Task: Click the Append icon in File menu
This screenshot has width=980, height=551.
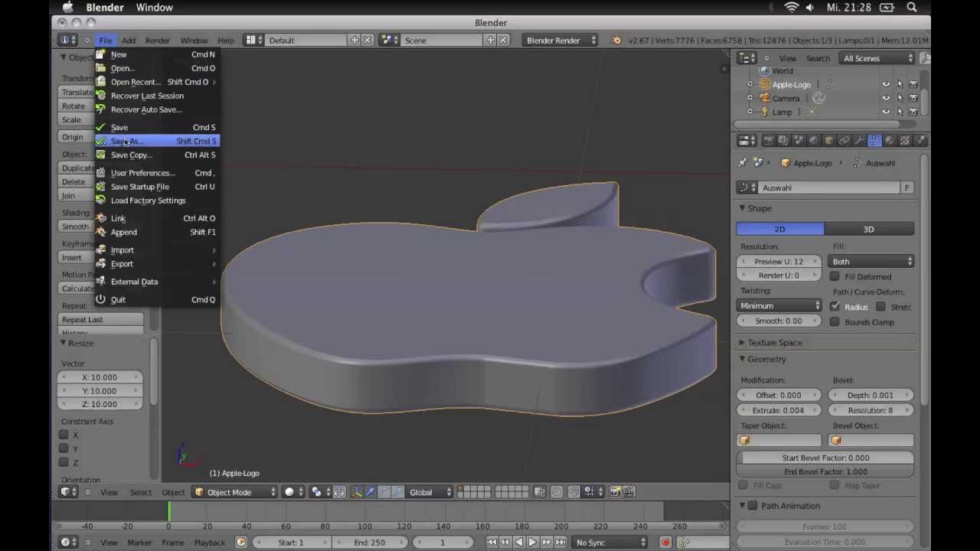Action: [x=101, y=232]
